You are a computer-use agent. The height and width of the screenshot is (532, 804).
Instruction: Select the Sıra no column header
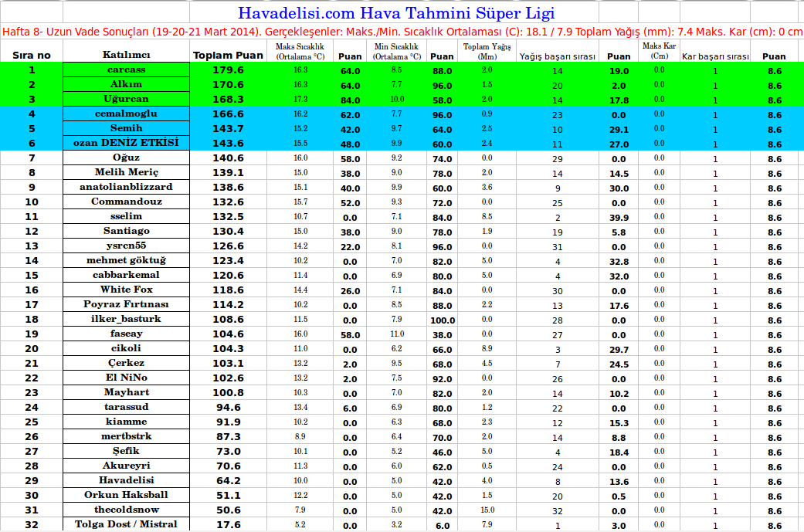[32, 56]
